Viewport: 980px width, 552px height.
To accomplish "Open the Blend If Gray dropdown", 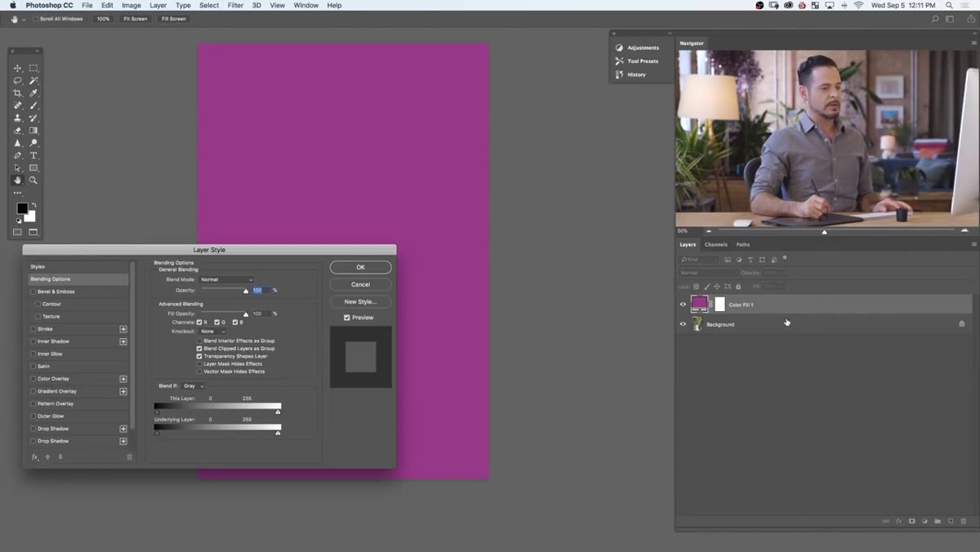I will pos(194,385).
